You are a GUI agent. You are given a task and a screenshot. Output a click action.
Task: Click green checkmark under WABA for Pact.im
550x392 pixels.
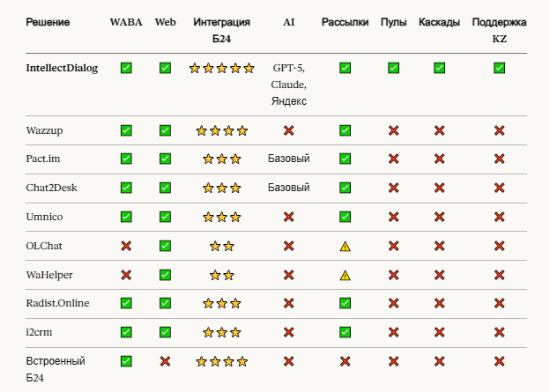tap(126, 159)
